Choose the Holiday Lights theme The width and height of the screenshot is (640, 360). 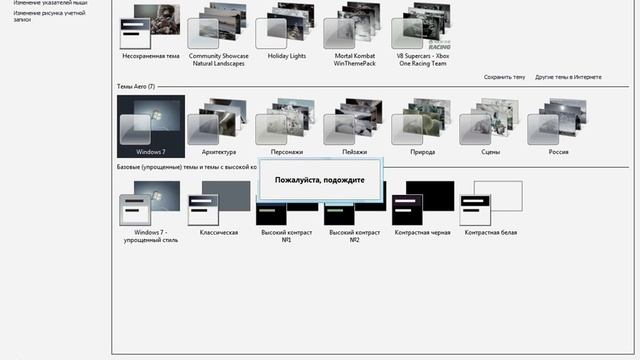[x=287, y=31]
